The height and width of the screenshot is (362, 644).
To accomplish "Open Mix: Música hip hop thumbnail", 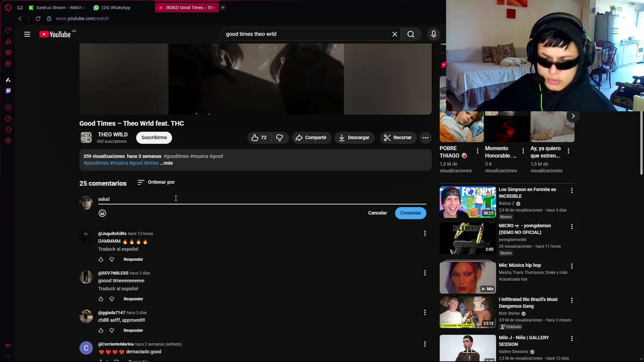I will pos(468,278).
